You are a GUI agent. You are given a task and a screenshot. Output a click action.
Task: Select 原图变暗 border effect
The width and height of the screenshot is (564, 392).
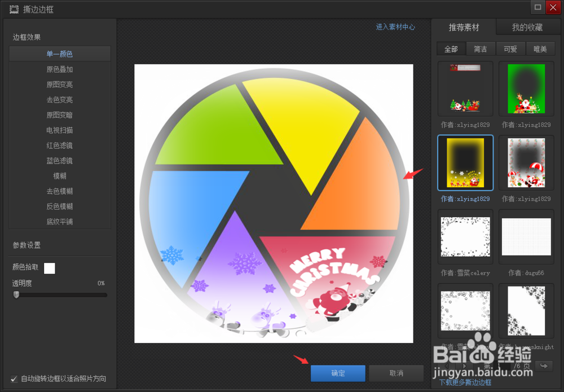[60, 115]
